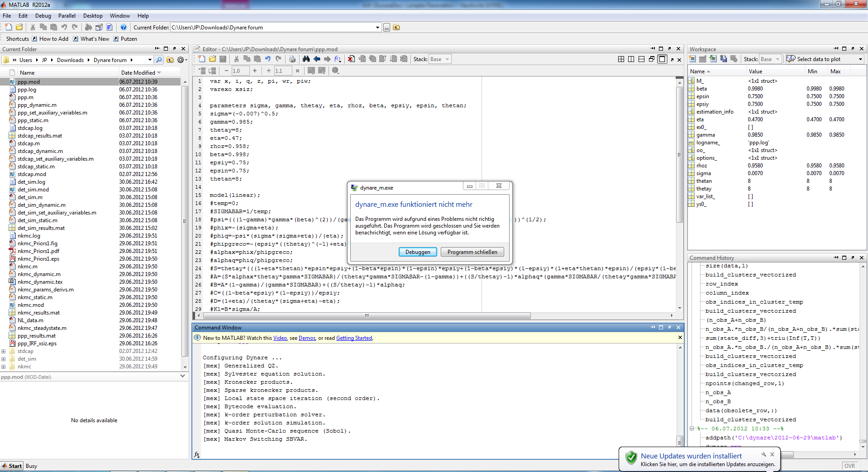868x472 pixels.
Task: Open Editor Stack Base dropdown
Action: coord(440,59)
